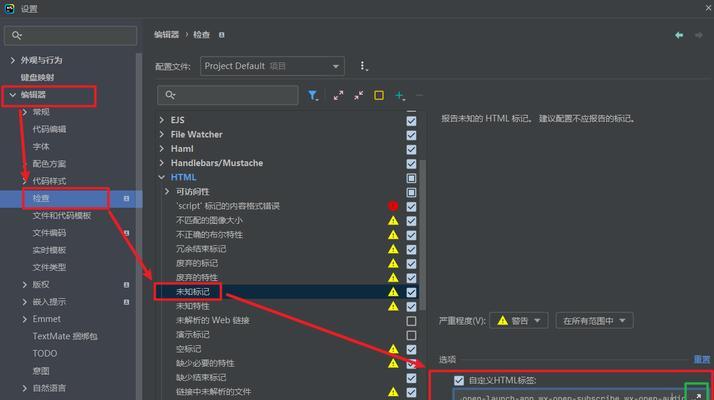Open the 警告 severity dropdown
The width and height of the screenshot is (714, 400).
click(x=519, y=321)
